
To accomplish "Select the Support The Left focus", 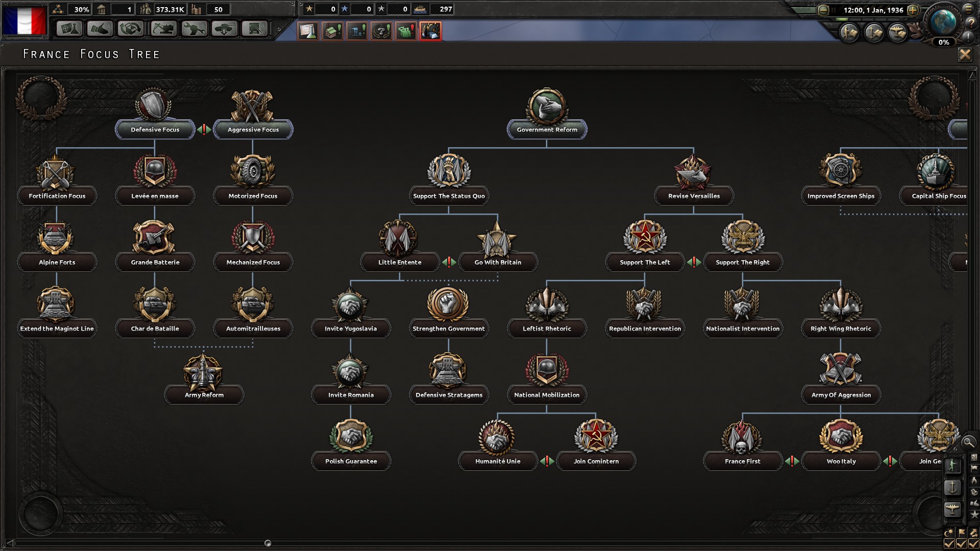I will click(645, 262).
